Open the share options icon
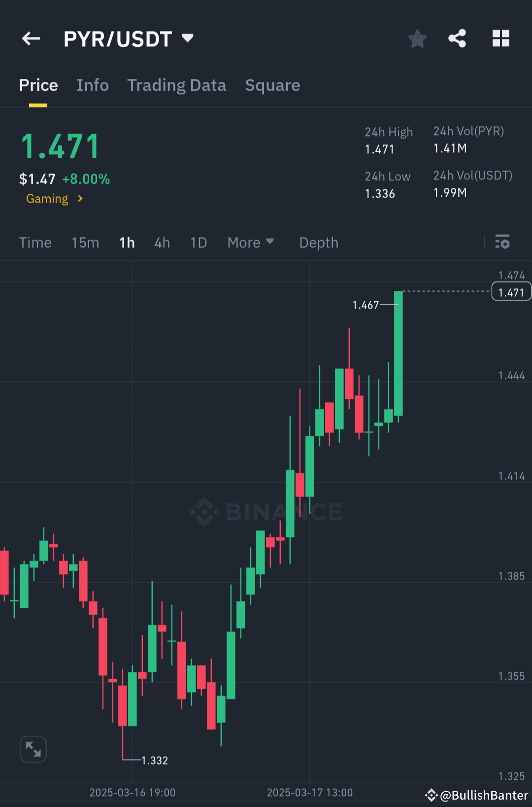532x807 pixels. pyautogui.click(x=457, y=38)
